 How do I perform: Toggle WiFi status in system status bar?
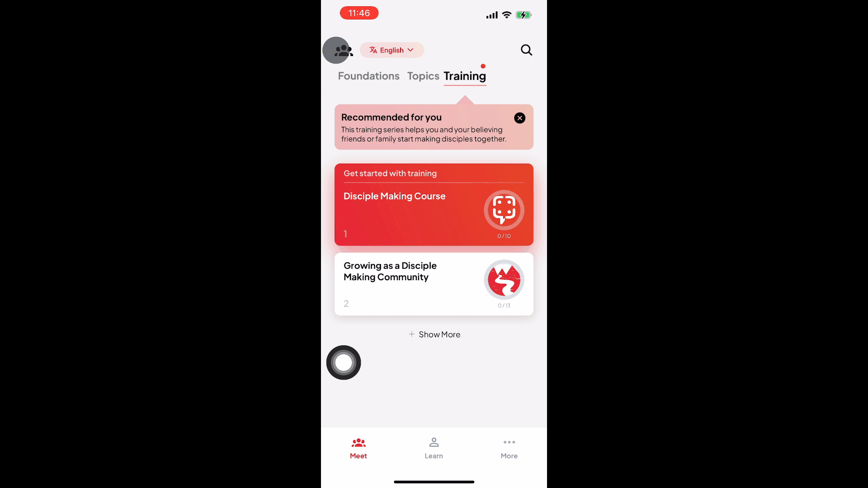[507, 15]
